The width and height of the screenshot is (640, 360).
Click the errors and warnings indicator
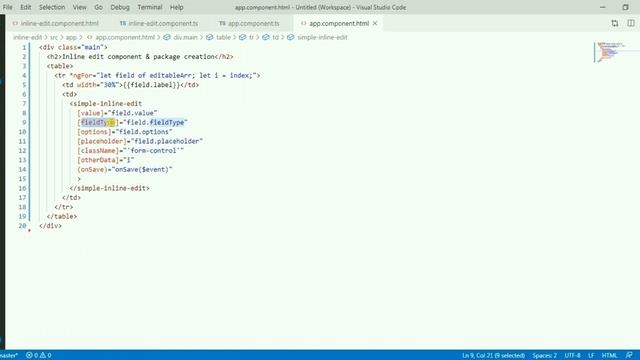click(39, 355)
